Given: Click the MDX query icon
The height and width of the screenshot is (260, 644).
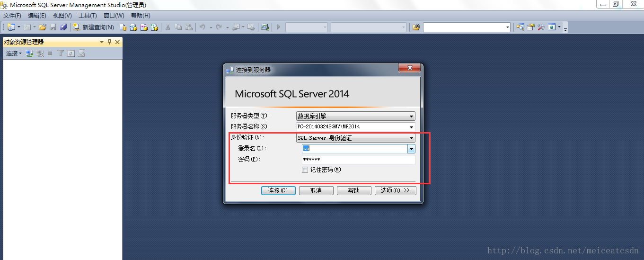Looking at the screenshot, I should [x=133, y=27].
